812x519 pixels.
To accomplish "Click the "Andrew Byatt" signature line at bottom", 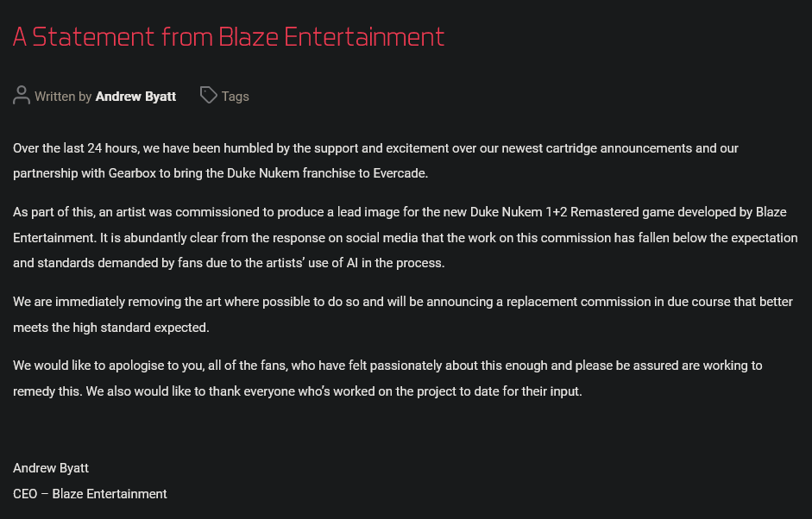I will click(x=51, y=468).
